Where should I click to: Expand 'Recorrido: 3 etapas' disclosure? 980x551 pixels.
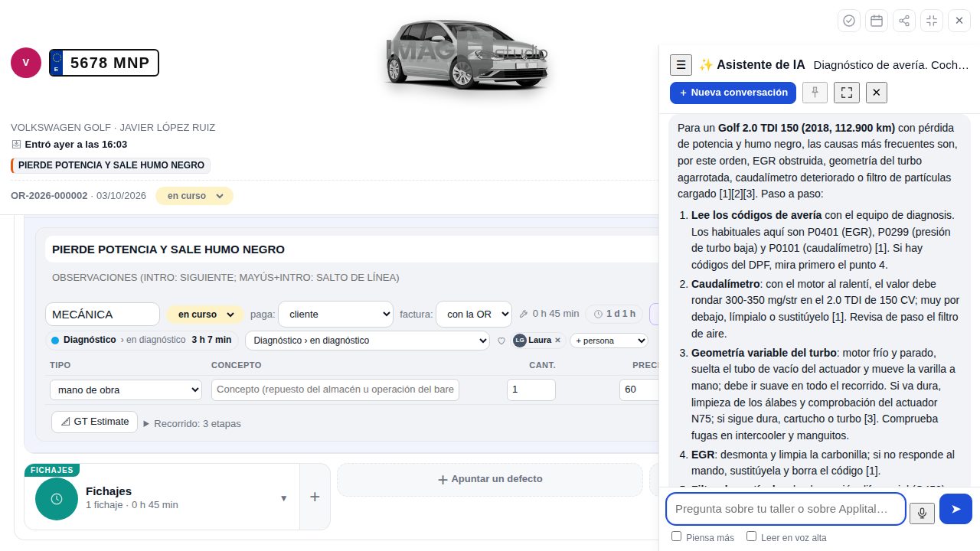[x=192, y=423]
